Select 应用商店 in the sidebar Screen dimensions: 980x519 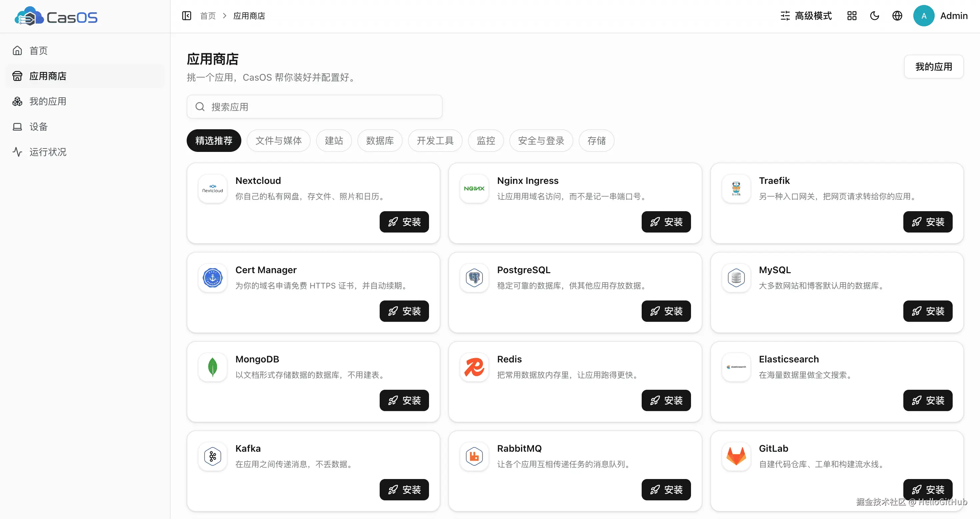coord(85,76)
